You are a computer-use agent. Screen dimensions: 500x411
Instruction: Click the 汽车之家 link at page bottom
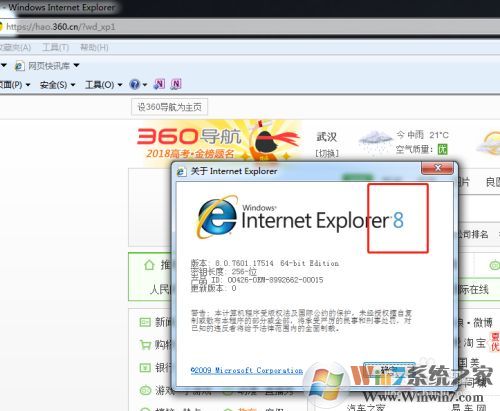pyautogui.click(x=366, y=407)
